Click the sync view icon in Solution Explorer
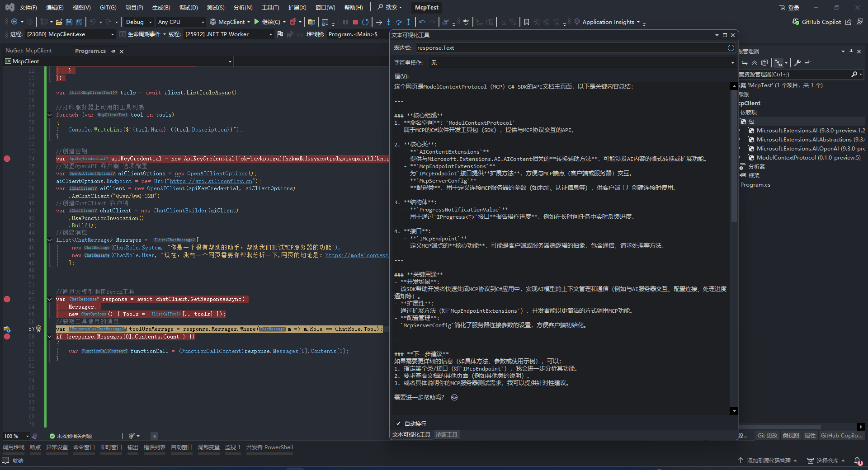 click(745, 63)
